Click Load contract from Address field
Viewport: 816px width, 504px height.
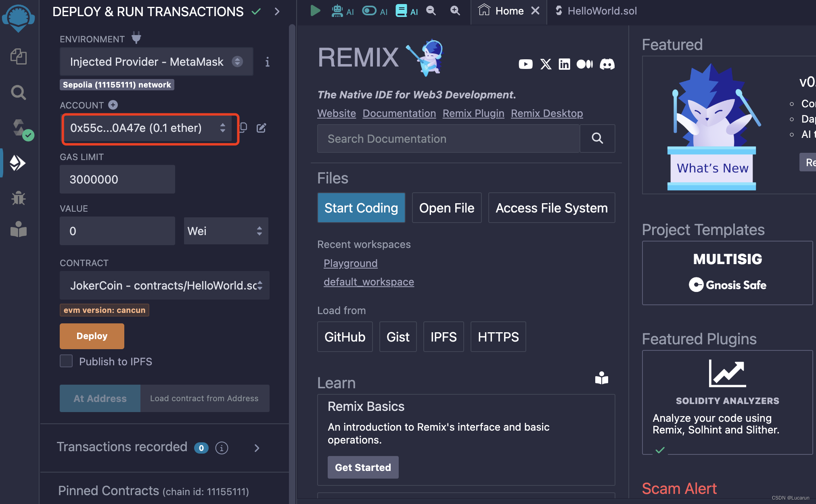coord(205,398)
